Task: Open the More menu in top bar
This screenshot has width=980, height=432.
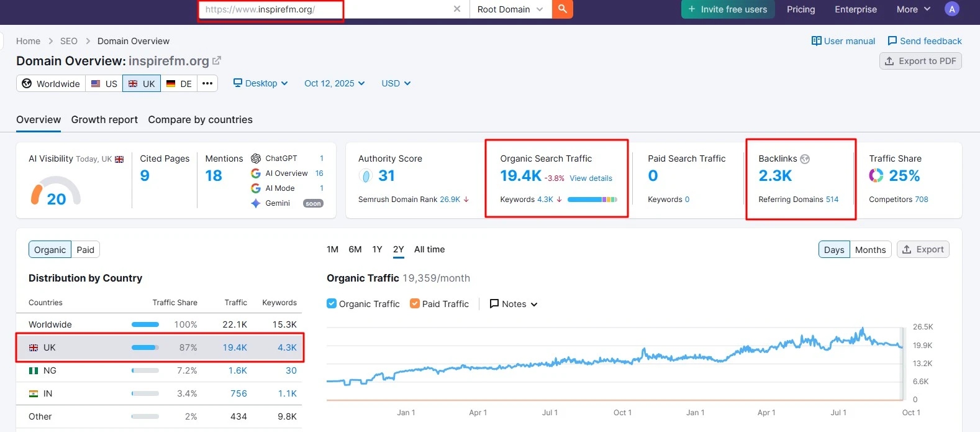Action: (x=914, y=9)
